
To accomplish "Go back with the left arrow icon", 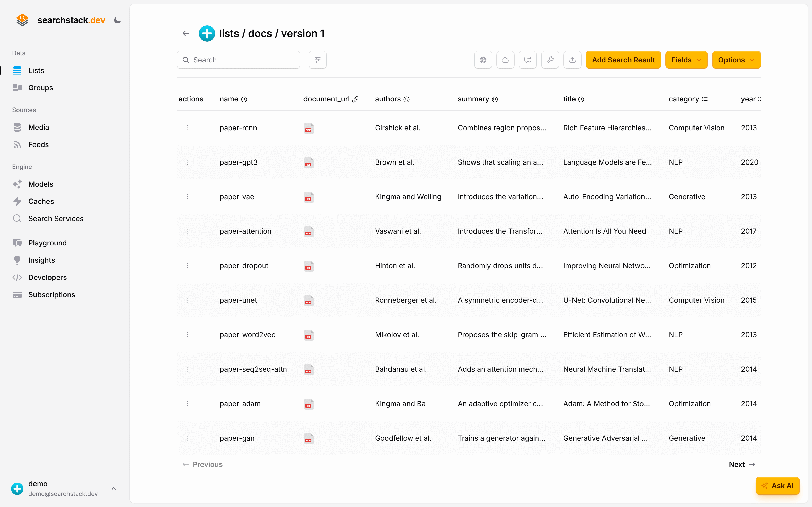I will [185, 33].
